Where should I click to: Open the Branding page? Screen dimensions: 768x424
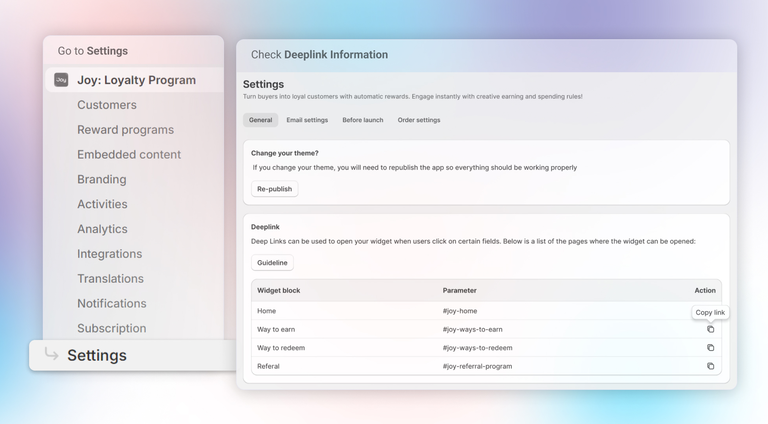tap(102, 180)
